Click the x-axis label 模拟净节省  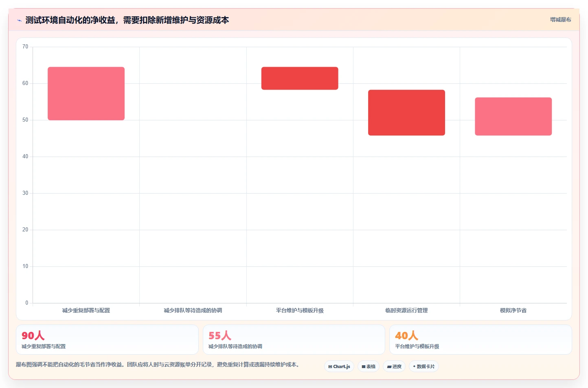click(x=513, y=310)
